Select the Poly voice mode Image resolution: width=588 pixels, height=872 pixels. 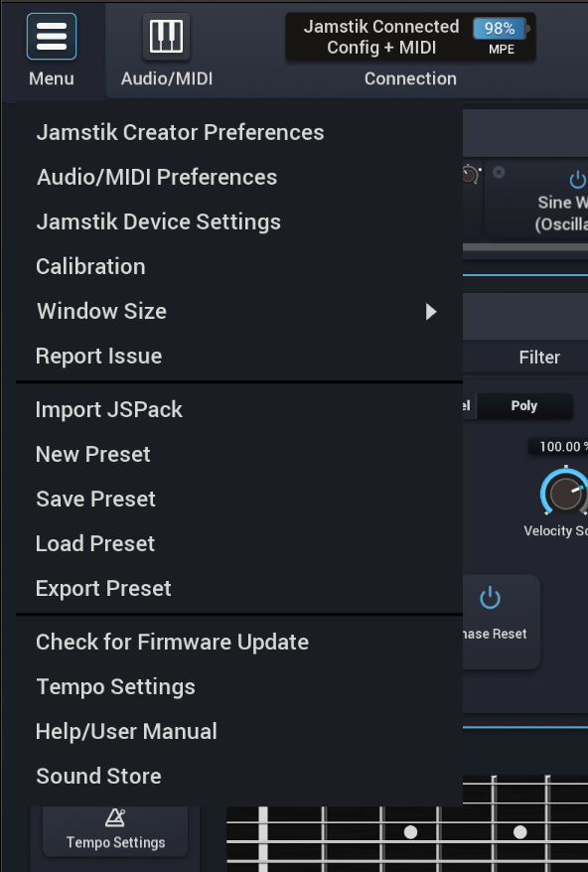[524, 405]
